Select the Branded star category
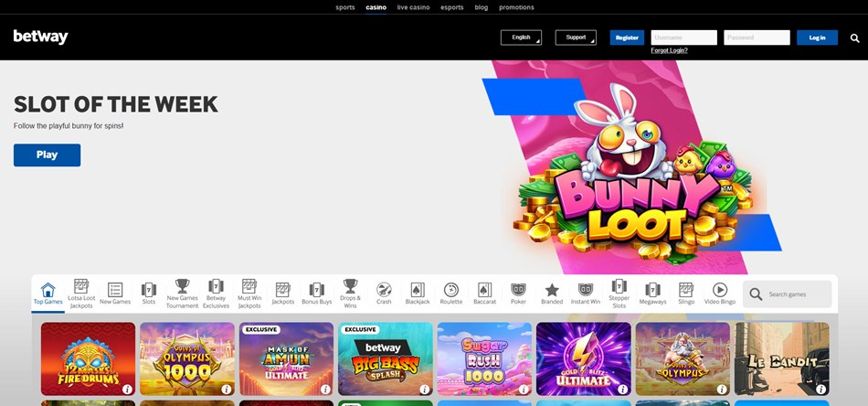The height and width of the screenshot is (406, 868). coord(552,294)
